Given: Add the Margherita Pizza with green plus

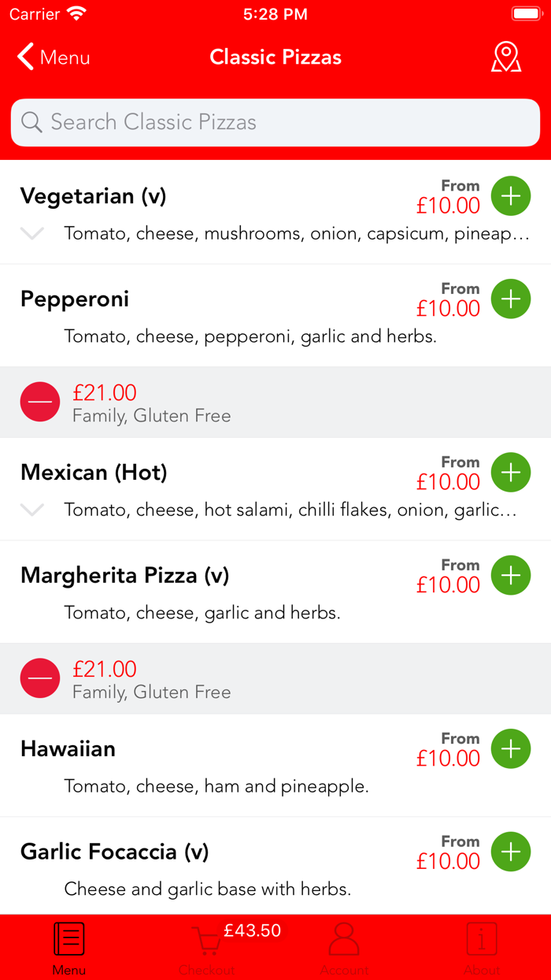Looking at the screenshot, I should point(510,575).
